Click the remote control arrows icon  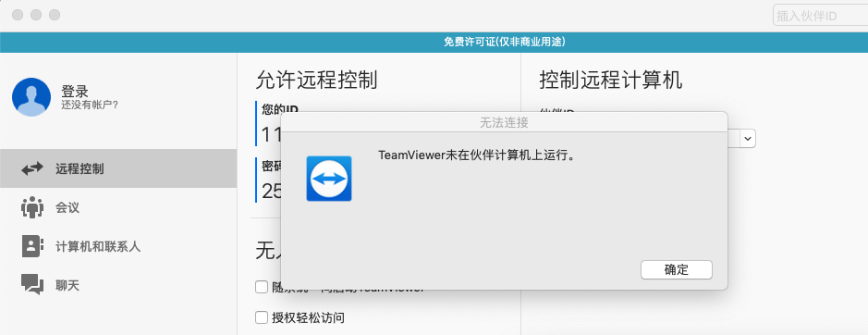[32, 168]
